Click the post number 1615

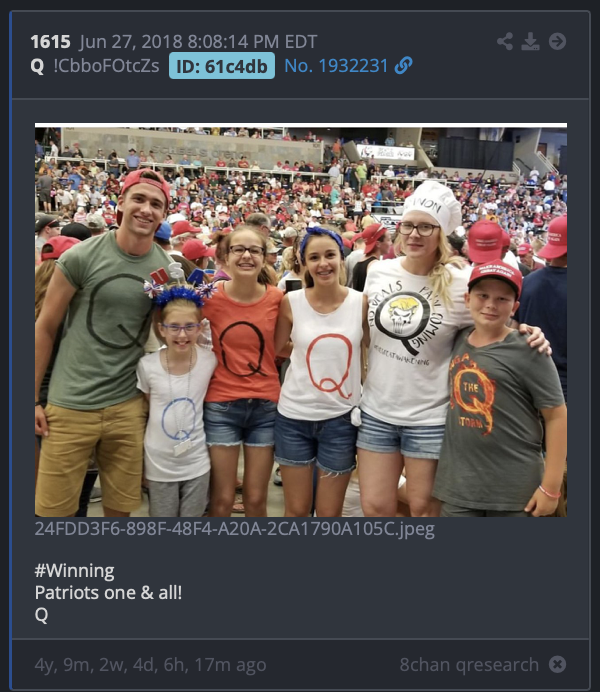(x=50, y=42)
